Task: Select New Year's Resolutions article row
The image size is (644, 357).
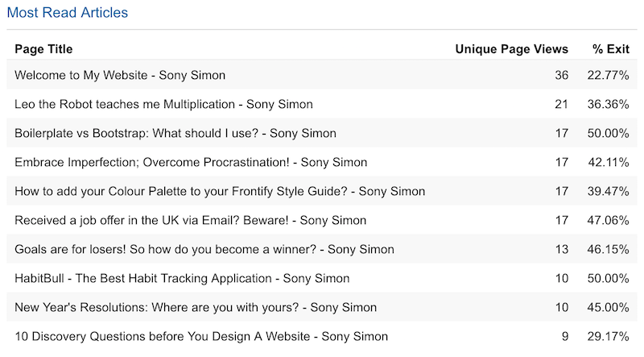Action: [x=322, y=307]
